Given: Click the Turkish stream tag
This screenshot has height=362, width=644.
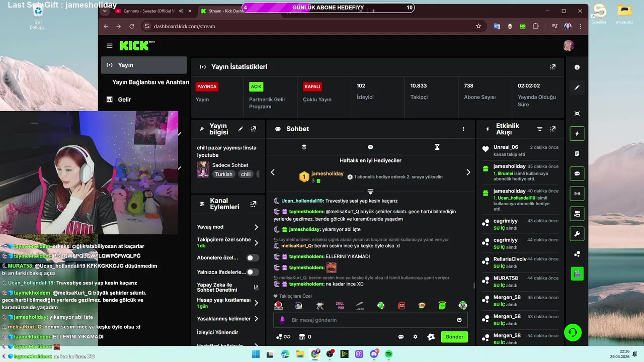Looking at the screenshot, I should tap(223, 174).
